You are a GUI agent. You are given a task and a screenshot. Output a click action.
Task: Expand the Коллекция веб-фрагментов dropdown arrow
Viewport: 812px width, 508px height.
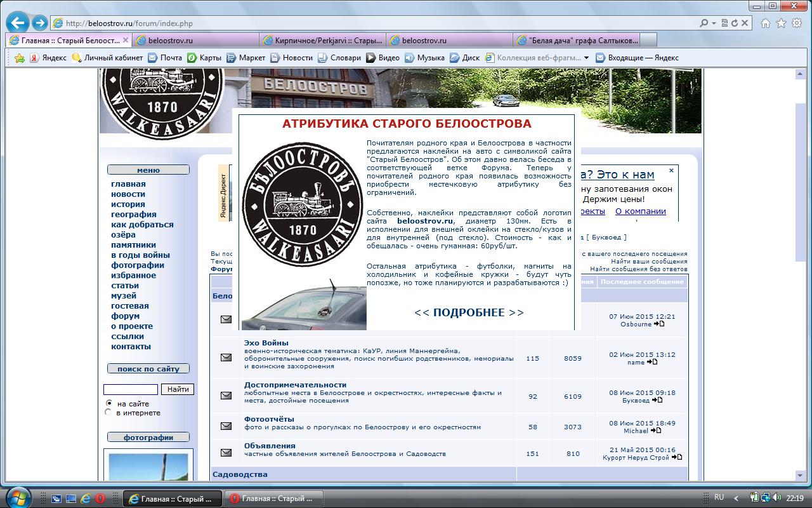[586, 58]
